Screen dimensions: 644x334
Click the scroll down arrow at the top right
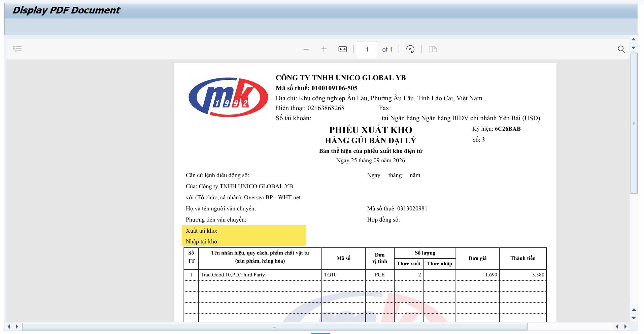point(634,48)
